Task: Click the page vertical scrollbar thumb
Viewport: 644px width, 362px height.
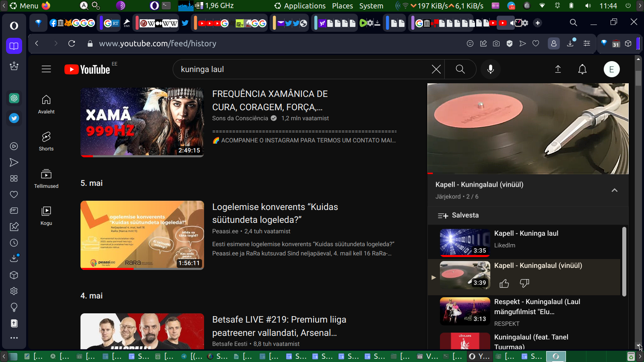Action: tap(638, 78)
